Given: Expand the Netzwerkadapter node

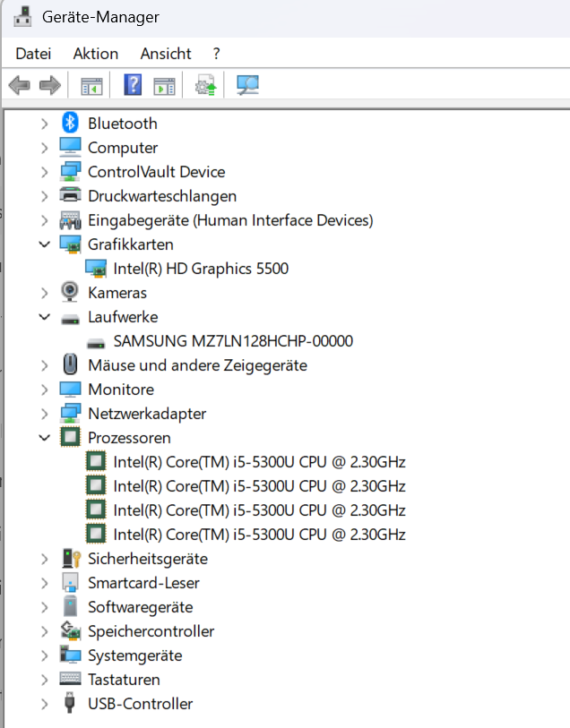Looking at the screenshot, I should click(x=44, y=414).
